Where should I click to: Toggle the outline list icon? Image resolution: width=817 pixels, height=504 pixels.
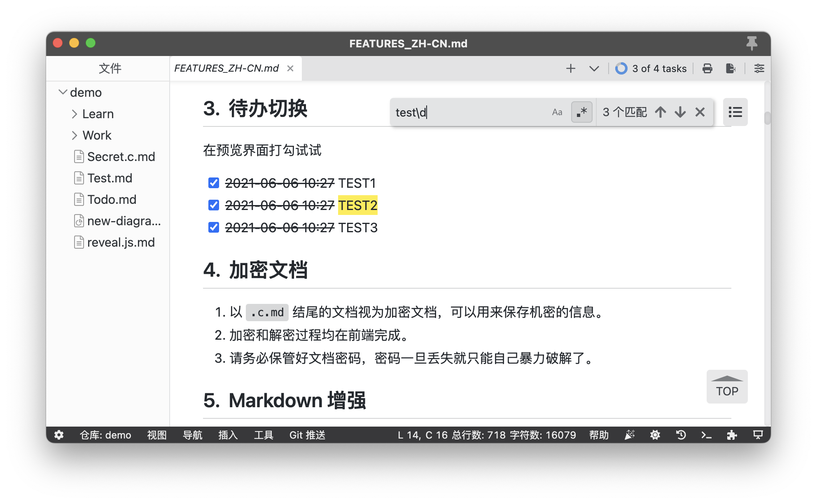(735, 112)
